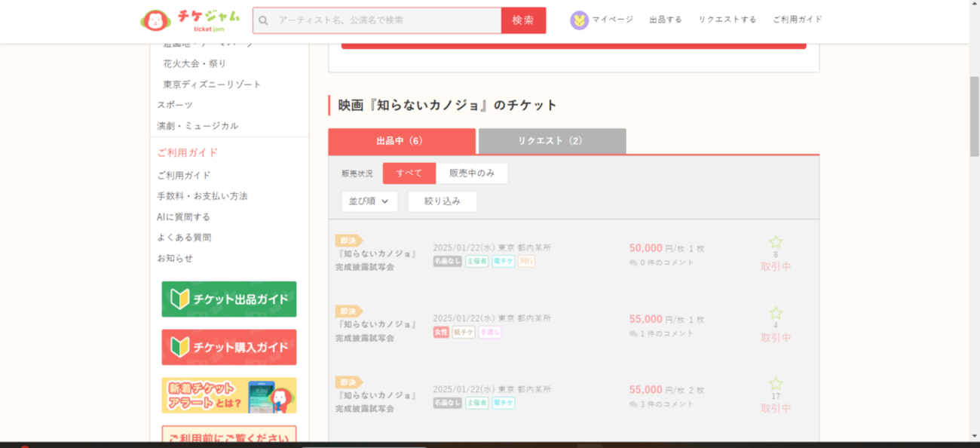Open AIに質問する link
The width and height of the screenshot is (980, 448).
coord(184,217)
